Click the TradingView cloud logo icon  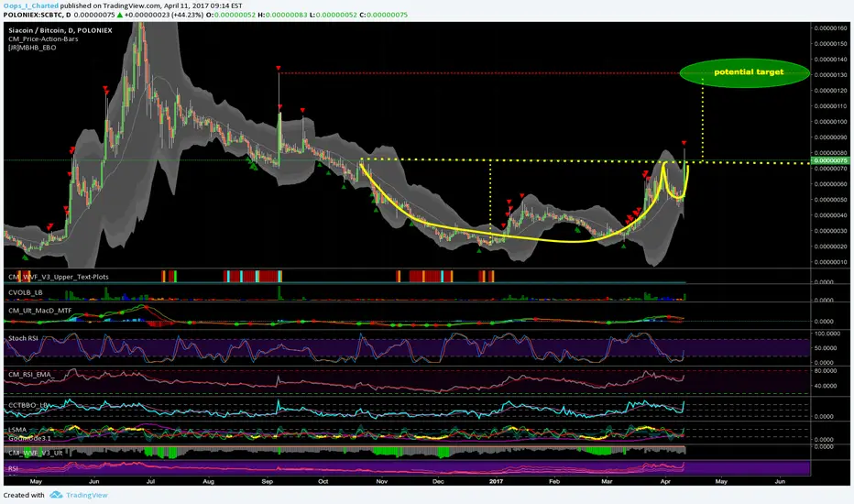[x=56, y=495]
